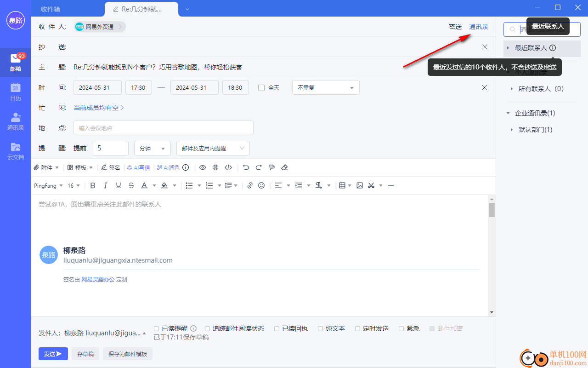Toggle italic formatting
The image size is (588, 368).
106,185
